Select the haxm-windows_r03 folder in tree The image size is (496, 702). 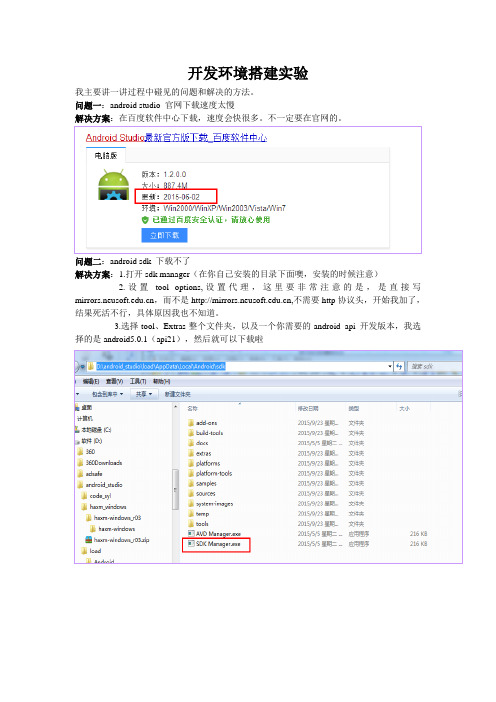[x=117, y=518]
